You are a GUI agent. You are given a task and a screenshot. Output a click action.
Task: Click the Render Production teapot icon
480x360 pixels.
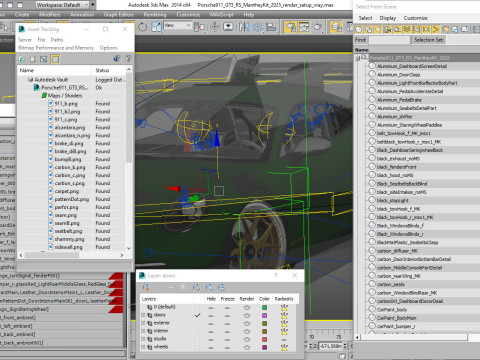(x=318, y=27)
